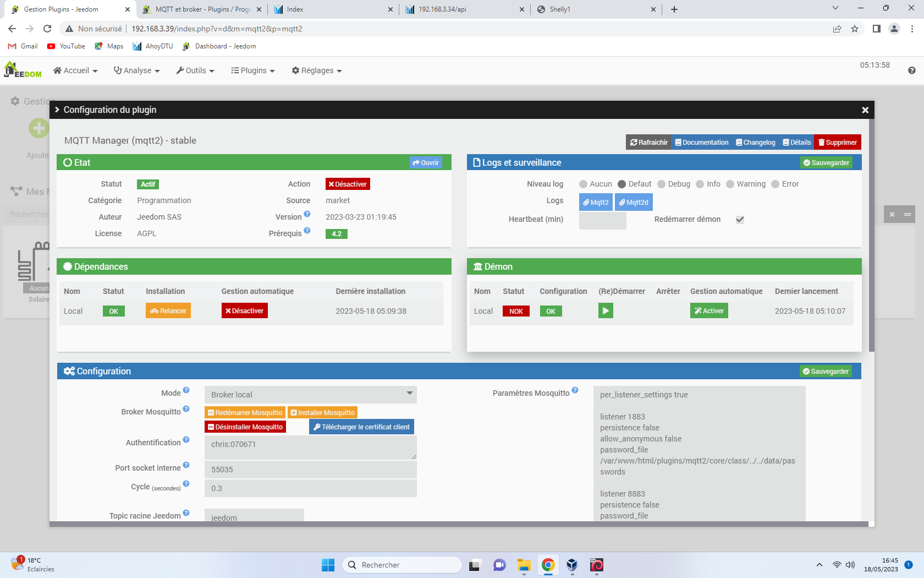Click the Heartbeat (min) input field
This screenshot has width=924, height=578.
click(x=603, y=220)
